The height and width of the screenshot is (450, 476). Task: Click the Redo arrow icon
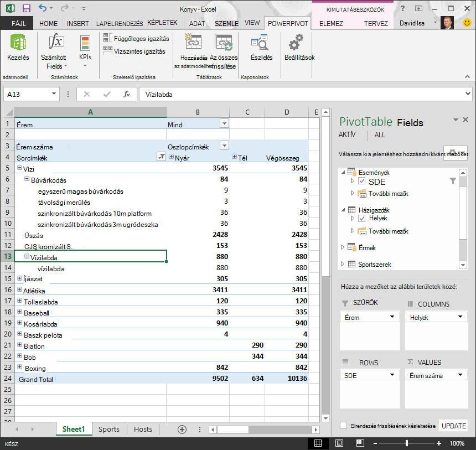pyautogui.click(x=64, y=8)
